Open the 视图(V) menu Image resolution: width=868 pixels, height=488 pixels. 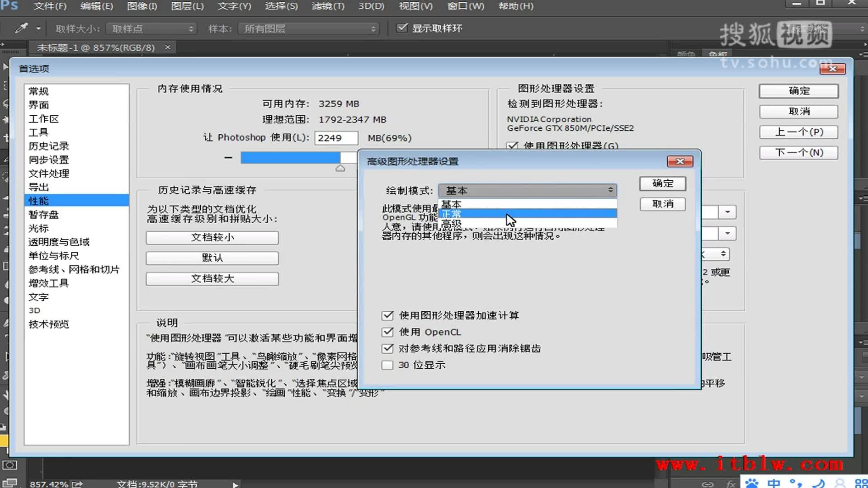pos(415,6)
